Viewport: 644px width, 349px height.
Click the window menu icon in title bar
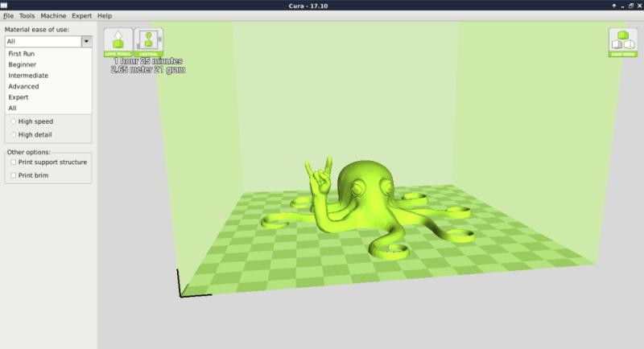[5, 5]
